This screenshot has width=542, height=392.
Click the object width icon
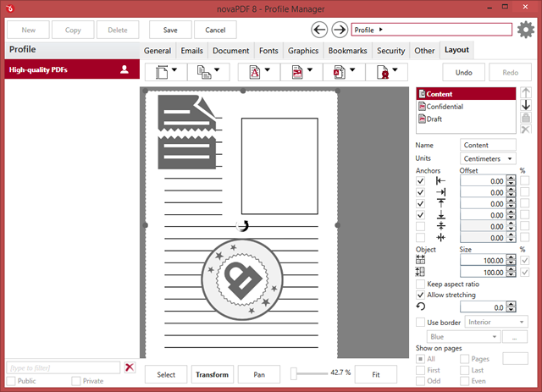420,260
